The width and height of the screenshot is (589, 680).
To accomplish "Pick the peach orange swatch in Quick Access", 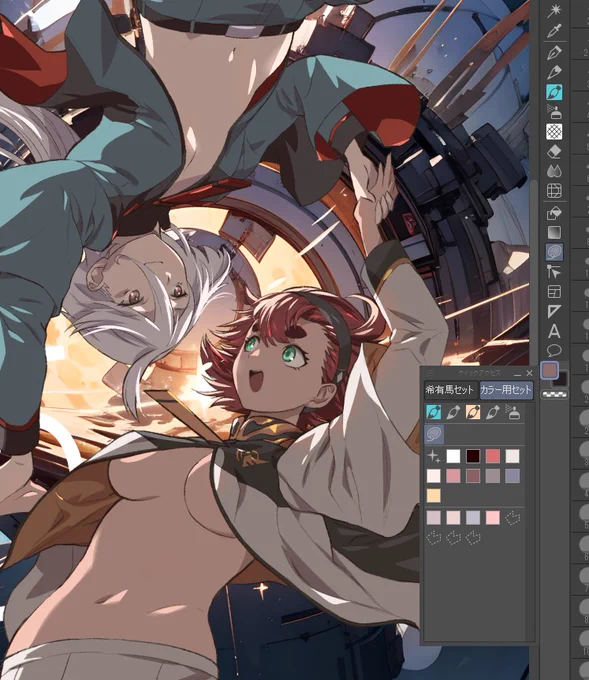I will tap(433, 495).
